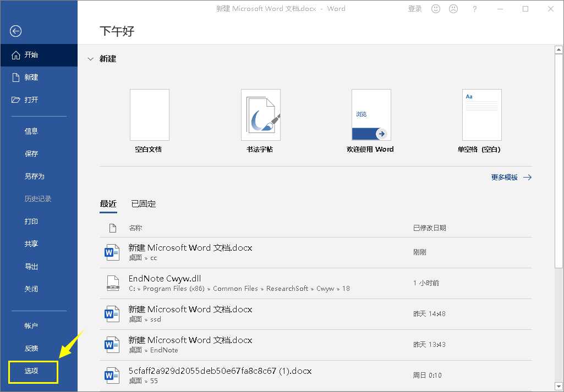Screen dimensions: 564x392
Task: Switch to the 已固定 tab
Action: click(x=144, y=204)
